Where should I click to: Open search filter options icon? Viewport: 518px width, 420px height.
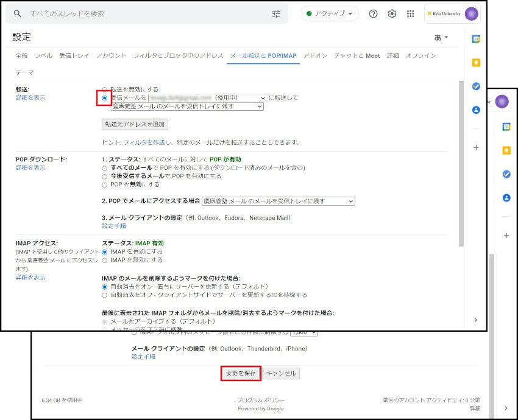click(276, 13)
